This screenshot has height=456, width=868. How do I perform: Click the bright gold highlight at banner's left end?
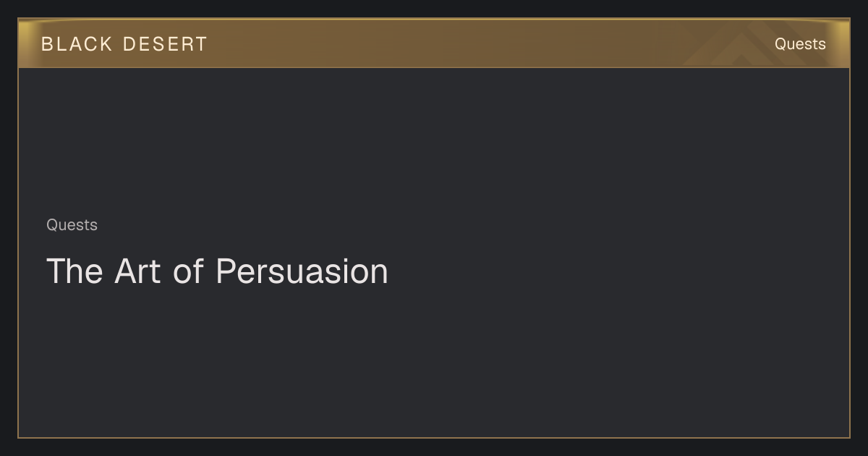27,43
